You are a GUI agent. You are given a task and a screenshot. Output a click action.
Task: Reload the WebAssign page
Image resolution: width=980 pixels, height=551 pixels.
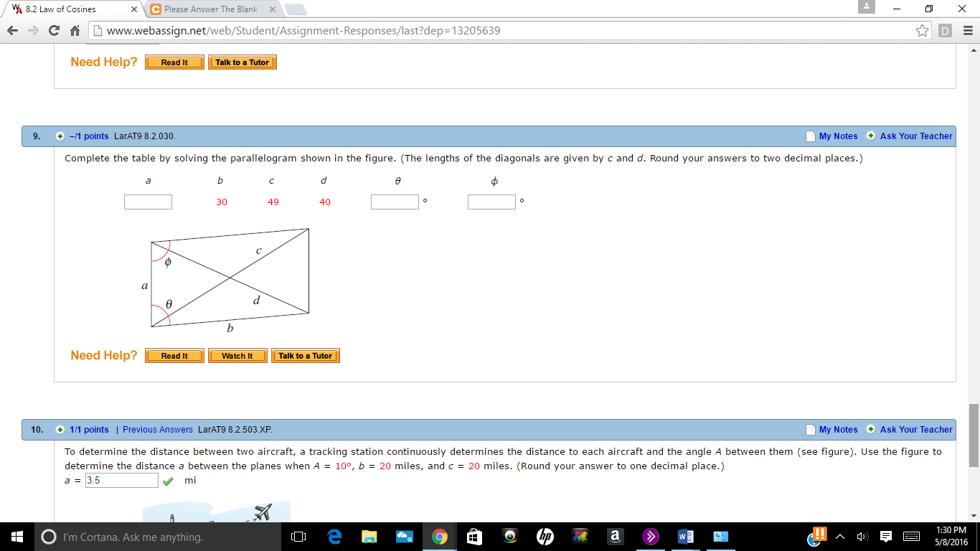tap(54, 31)
